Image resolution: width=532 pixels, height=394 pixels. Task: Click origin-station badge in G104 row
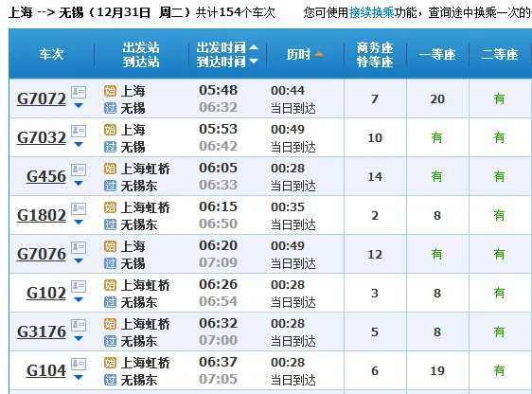pos(110,363)
